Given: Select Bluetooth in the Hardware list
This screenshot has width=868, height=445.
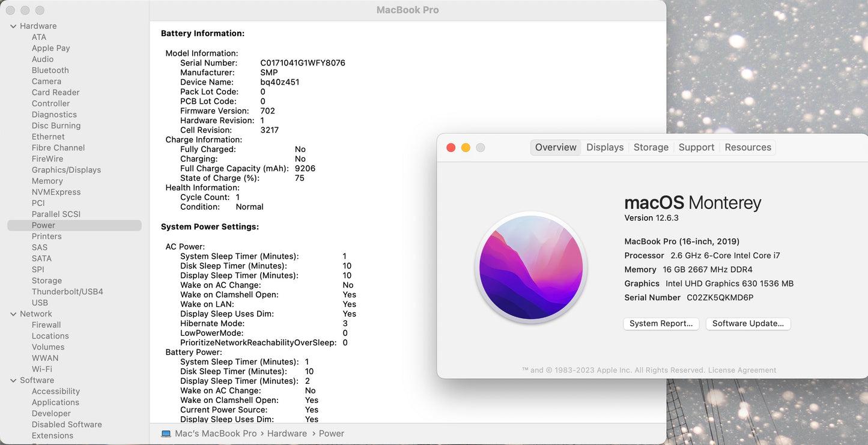Looking at the screenshot, I should click(x=50, y=70).
